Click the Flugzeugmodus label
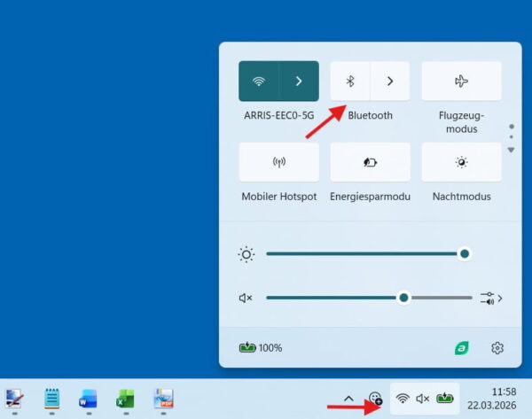Image resolution: width=532 pixels, height=419 pixels. point(461,122)
